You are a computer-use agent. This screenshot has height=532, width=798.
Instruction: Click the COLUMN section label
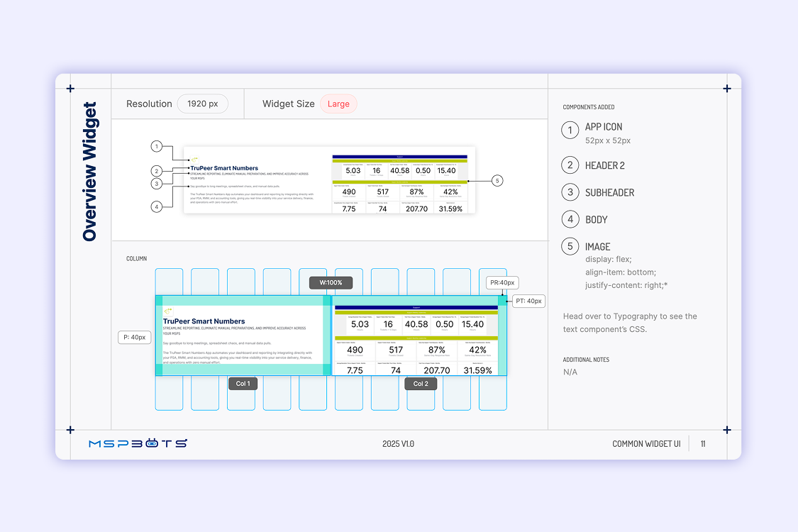click(136, 259)
